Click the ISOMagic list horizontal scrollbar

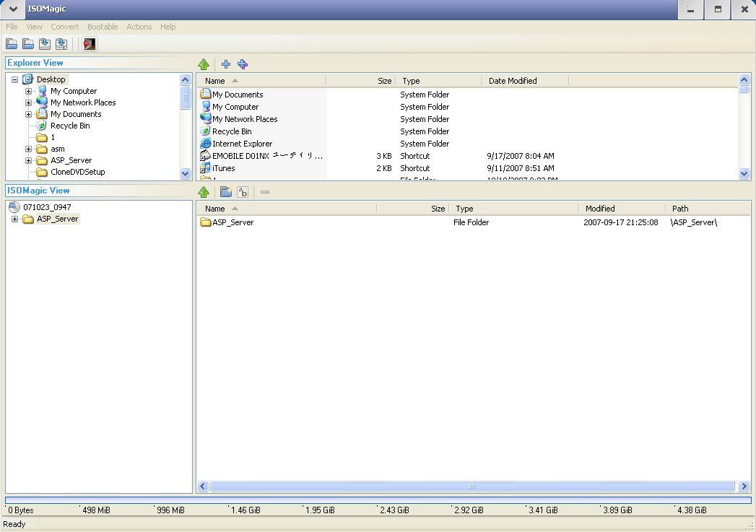472,487
